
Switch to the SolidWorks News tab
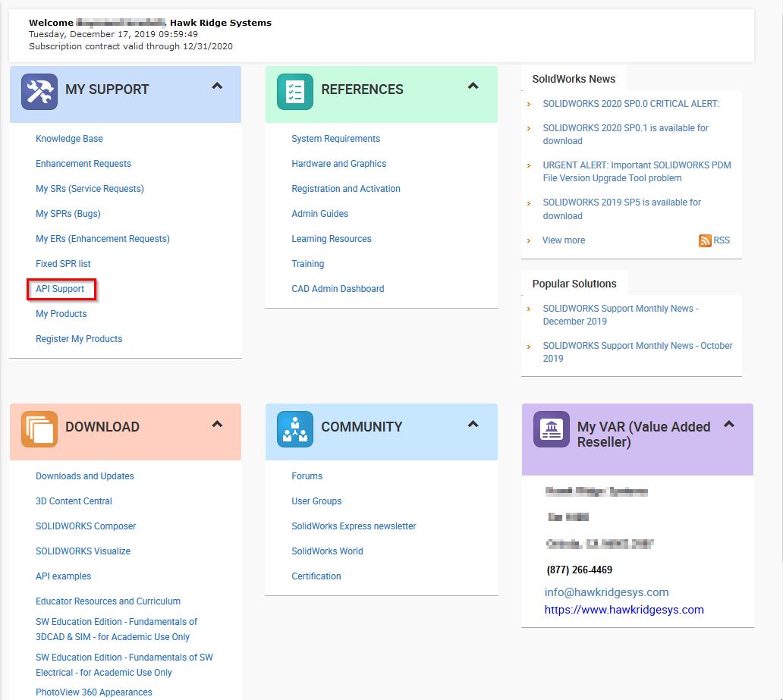point(574,79)
